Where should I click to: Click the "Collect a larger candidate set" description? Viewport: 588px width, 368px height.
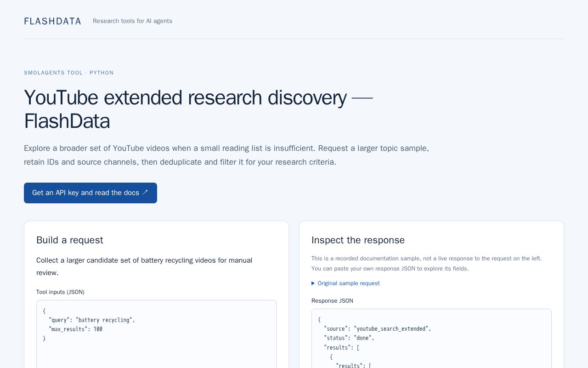tap(144, 266)
